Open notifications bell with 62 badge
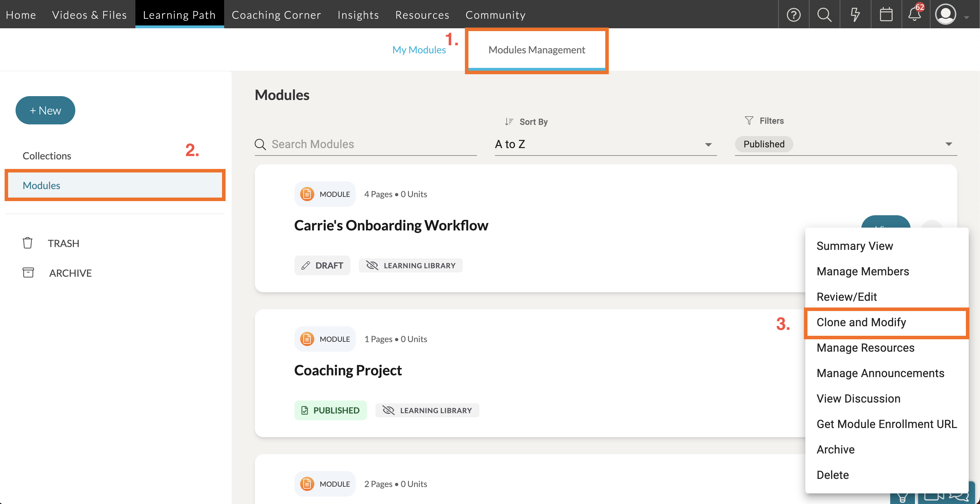Screen dimensions: 980x504 pyautogui.click(x=915, y=14)
